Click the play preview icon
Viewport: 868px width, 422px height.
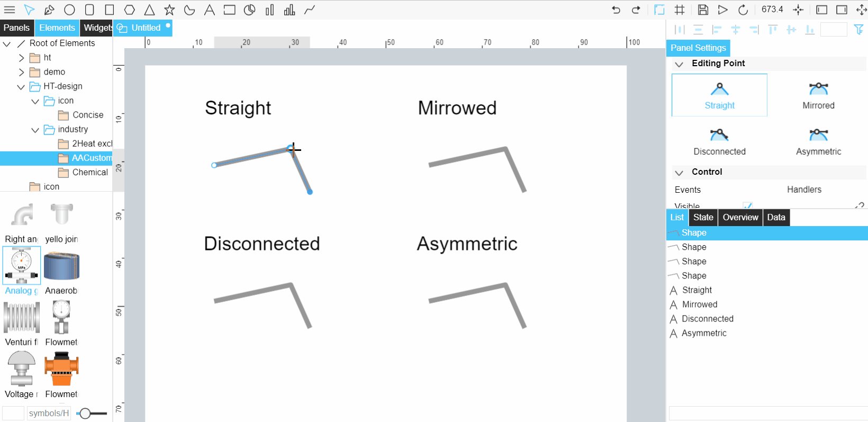click(x=722, y=10)
